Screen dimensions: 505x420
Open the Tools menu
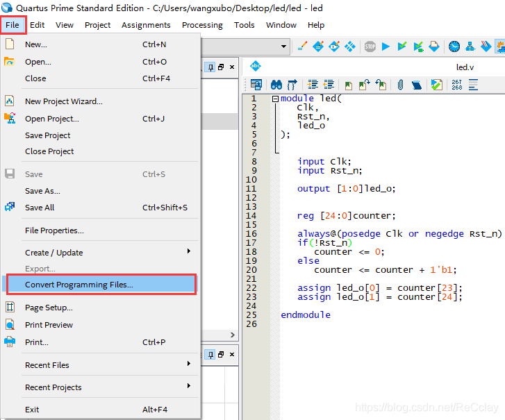244,25
